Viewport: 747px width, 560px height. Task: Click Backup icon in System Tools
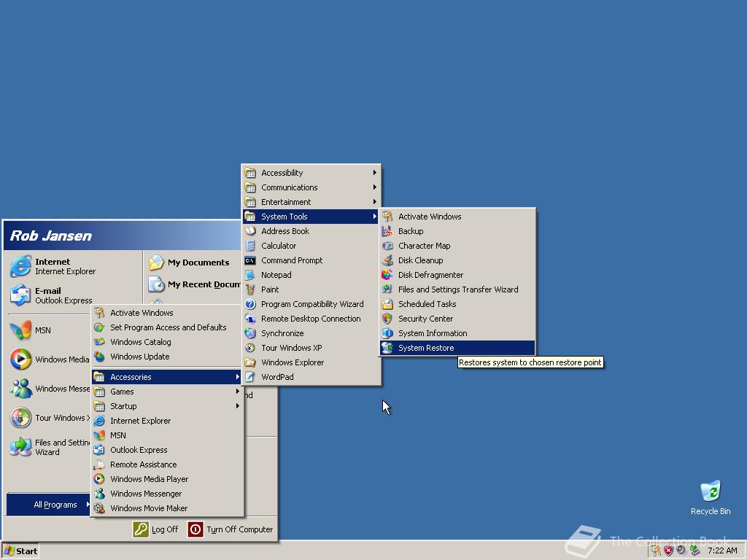pos(387,231)
